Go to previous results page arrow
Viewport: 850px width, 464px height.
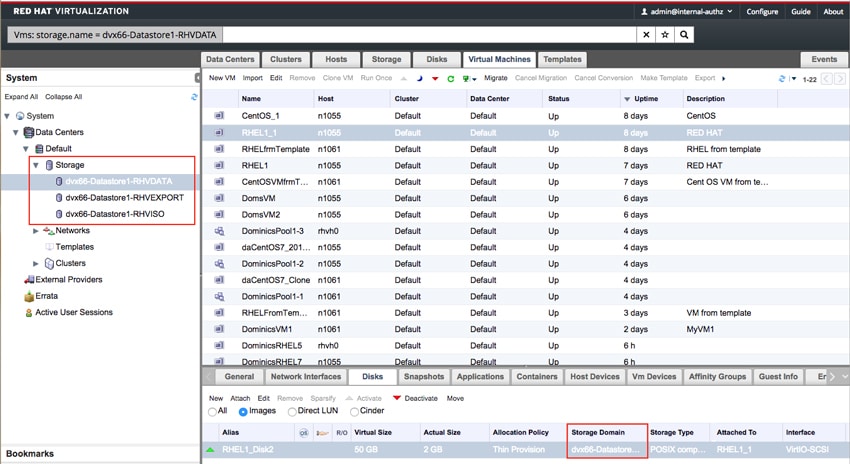(827, 79)
